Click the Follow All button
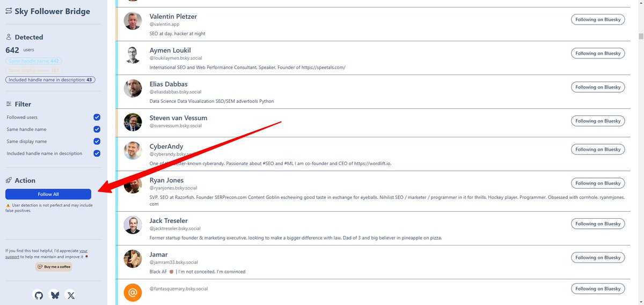Image resolution: width=644 pixels, height=305 pixels. pyautogui.click(x=48, y=194)
